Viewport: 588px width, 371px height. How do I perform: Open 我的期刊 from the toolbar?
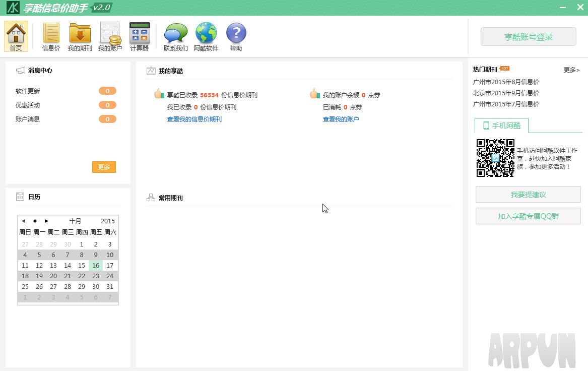click(x=80, y=36)
